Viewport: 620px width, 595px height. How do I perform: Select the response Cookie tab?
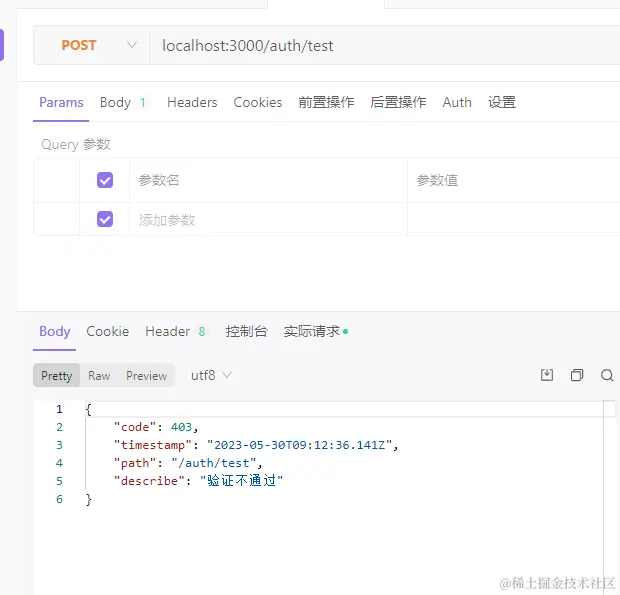(x=108, y=331)
